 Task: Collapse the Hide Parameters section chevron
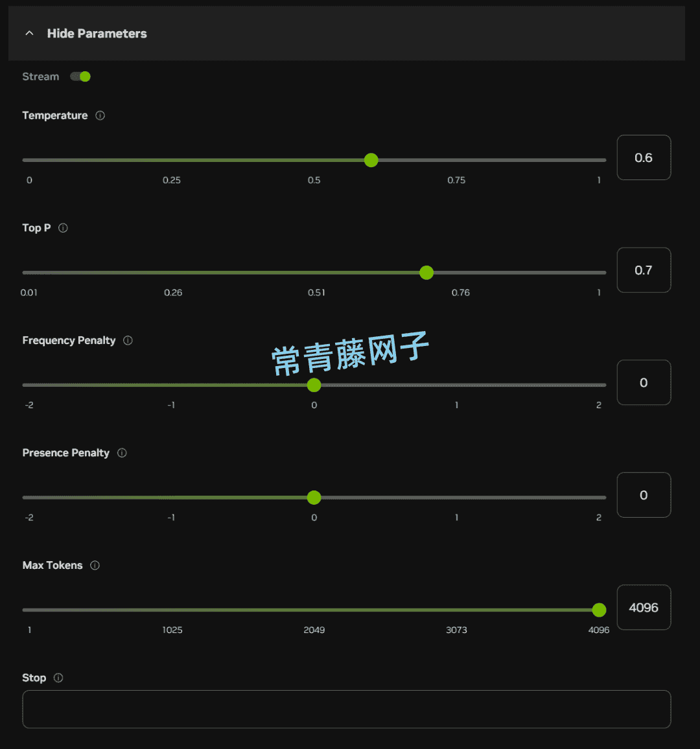pos(29,34)
